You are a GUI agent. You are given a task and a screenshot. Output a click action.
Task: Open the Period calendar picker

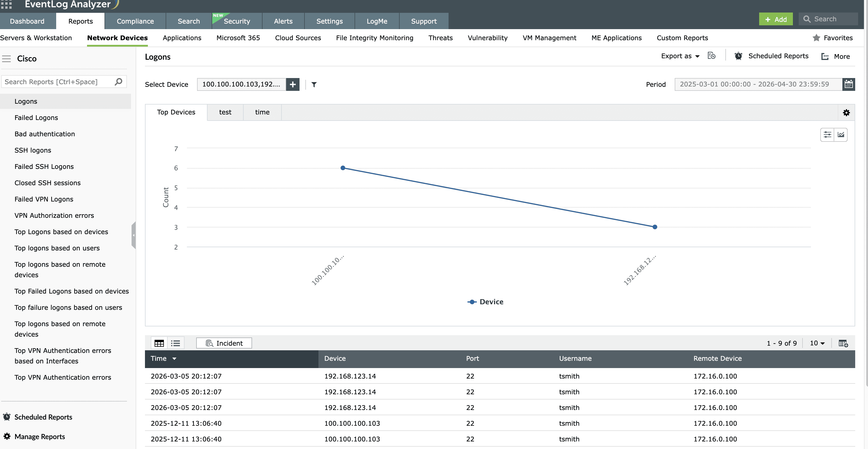(848, 84)
